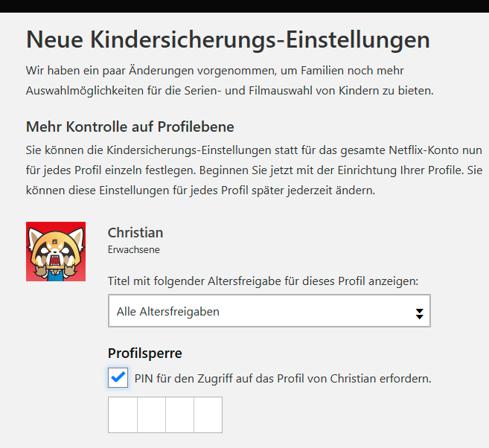The width and height of the screenshot is (489, 448).
Task: Select the second PIN digit box
Action: 151,415
